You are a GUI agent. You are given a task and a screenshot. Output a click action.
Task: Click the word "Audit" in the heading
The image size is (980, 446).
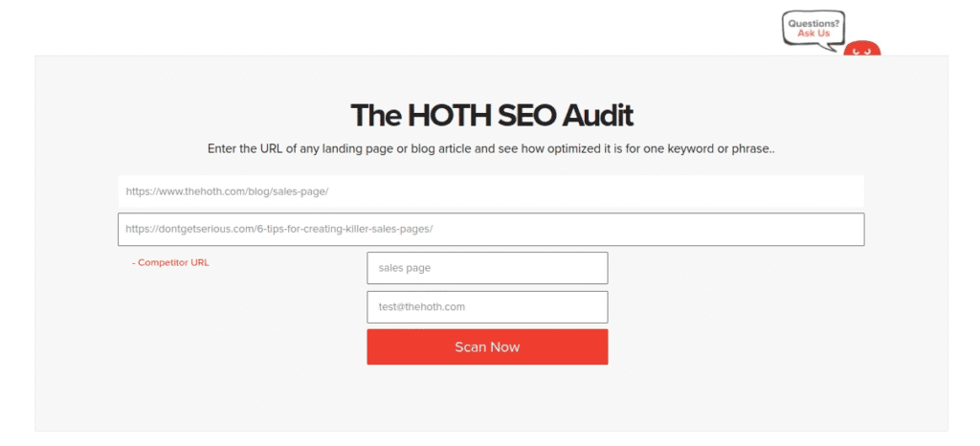(596, 116)
